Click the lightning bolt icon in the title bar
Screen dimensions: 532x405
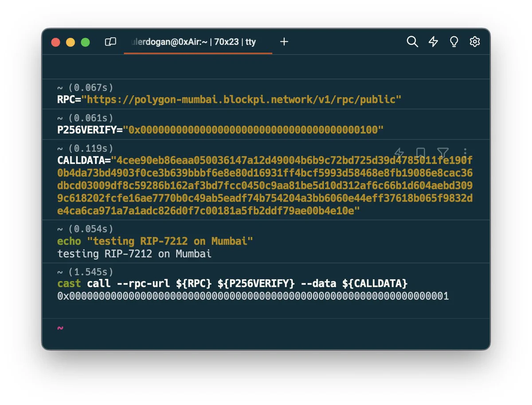pos(433,42)
